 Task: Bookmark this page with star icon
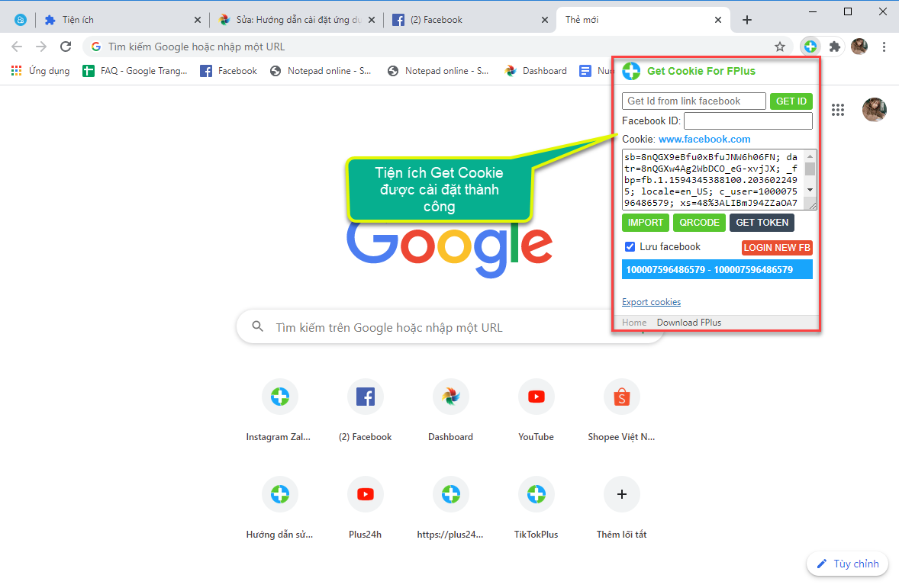(779, 47)
